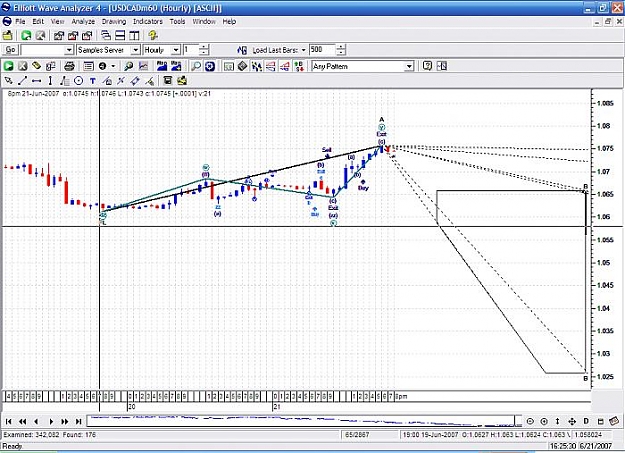Click the question speech-bubble icon near Any Pattern
This screenshot has width=625, height=453.
pos(427,66)
